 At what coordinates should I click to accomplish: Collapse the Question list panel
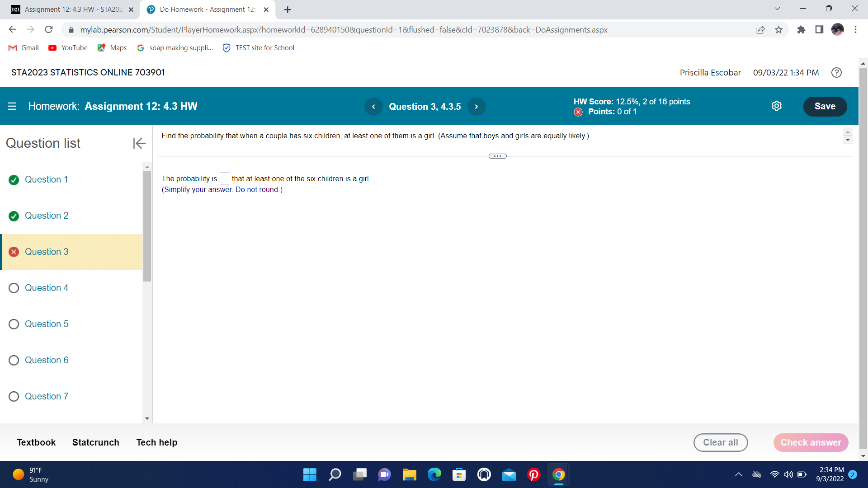139,143
